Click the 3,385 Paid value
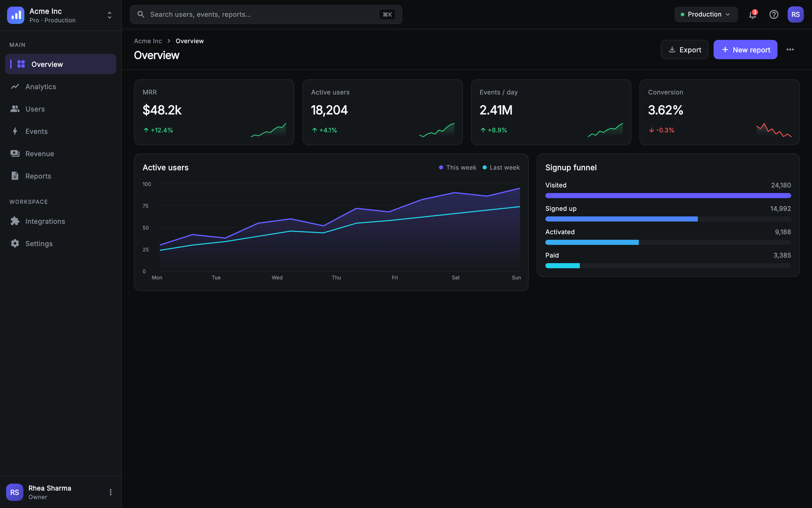Viewport: 812px width, 508px height. [782, 255]
